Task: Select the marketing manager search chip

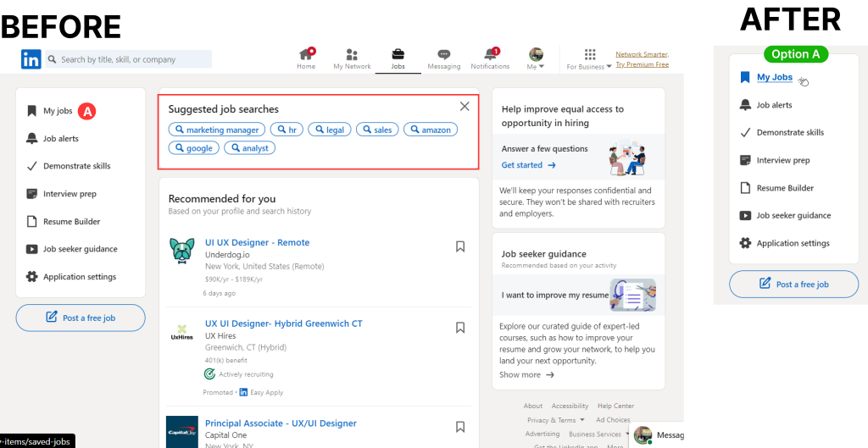Action: coord(217,130)
